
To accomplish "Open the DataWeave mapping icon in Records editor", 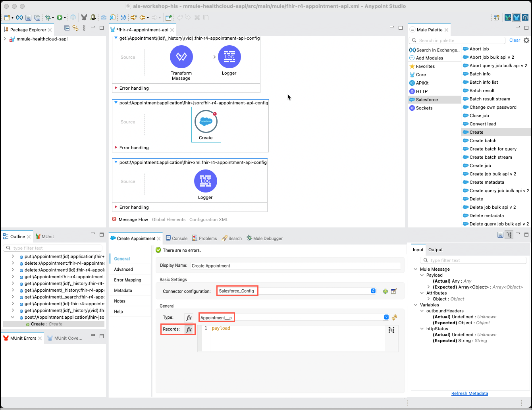I will point(391,330).
